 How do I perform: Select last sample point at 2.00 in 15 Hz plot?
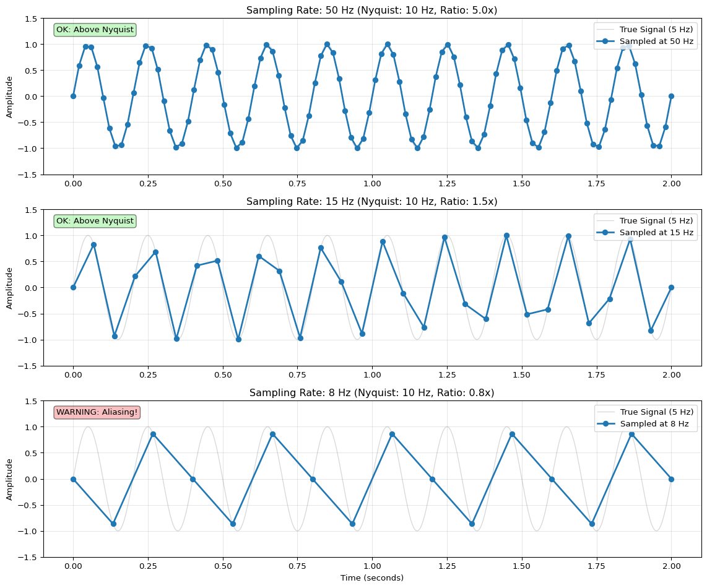[671, 288]
